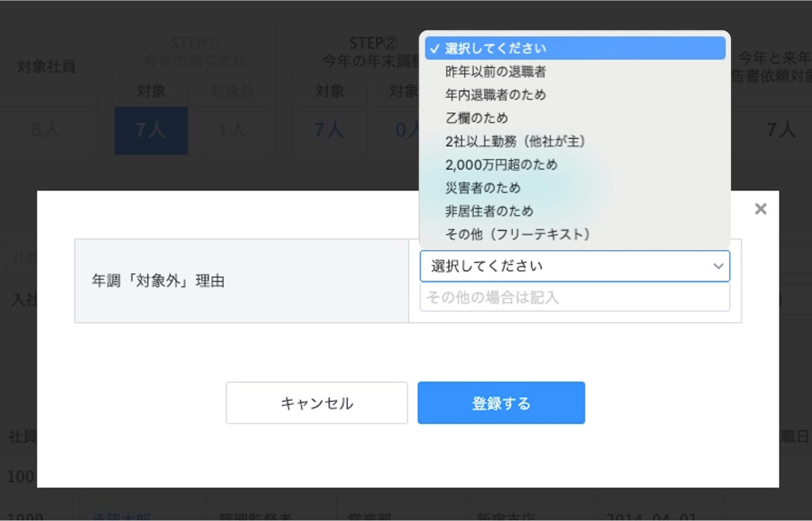Click the blue 登録する button

pyautogui.click(x=501, y=403)
